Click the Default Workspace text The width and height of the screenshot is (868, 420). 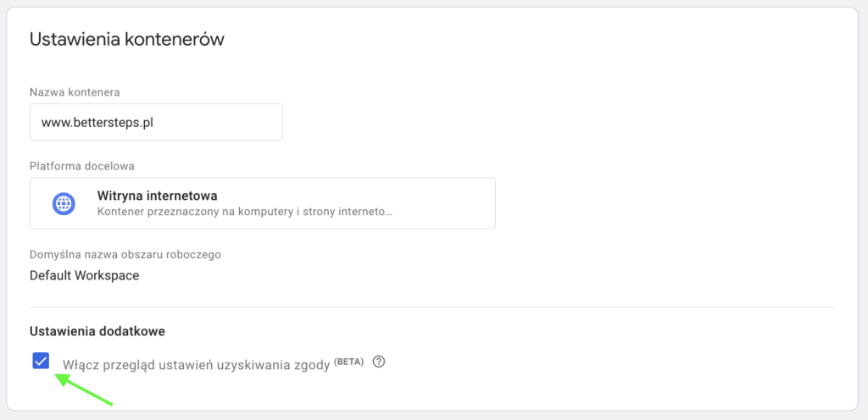84,275
